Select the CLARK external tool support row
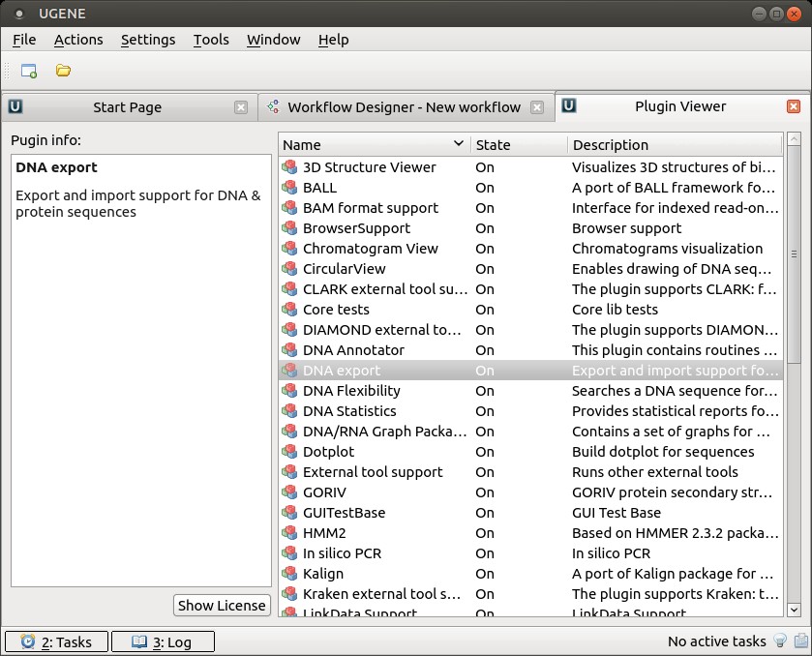Image resolution: width=812 pixels, height=656 pixels. 530,289
